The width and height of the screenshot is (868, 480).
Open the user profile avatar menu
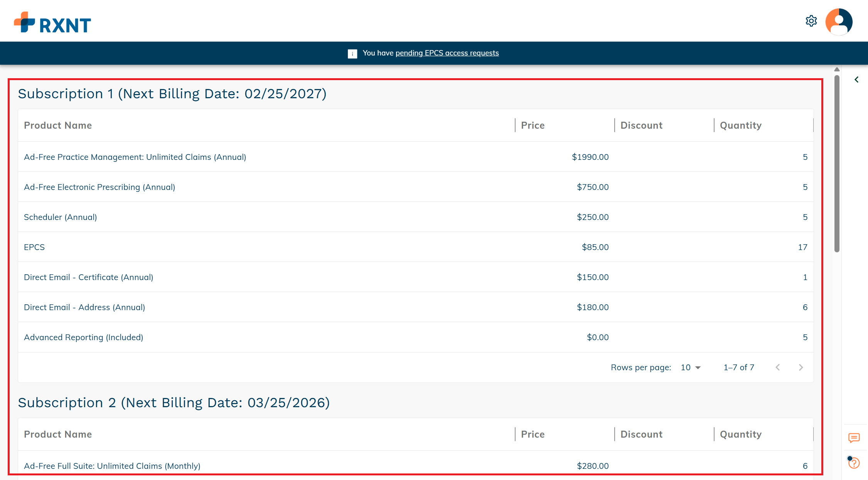[839, 22]
